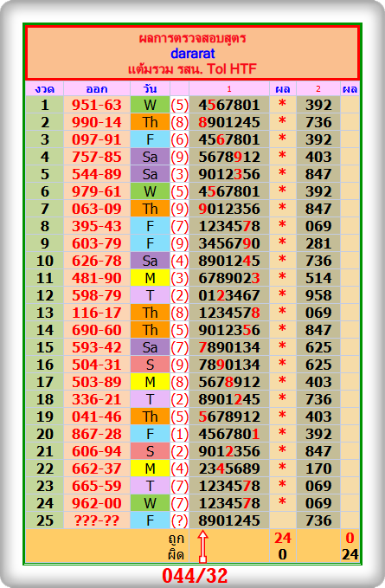The width and height of the screenshot is (385, 588).
Task: Select the orange Th day cell in row 2
Action: (x=150, y=122)
